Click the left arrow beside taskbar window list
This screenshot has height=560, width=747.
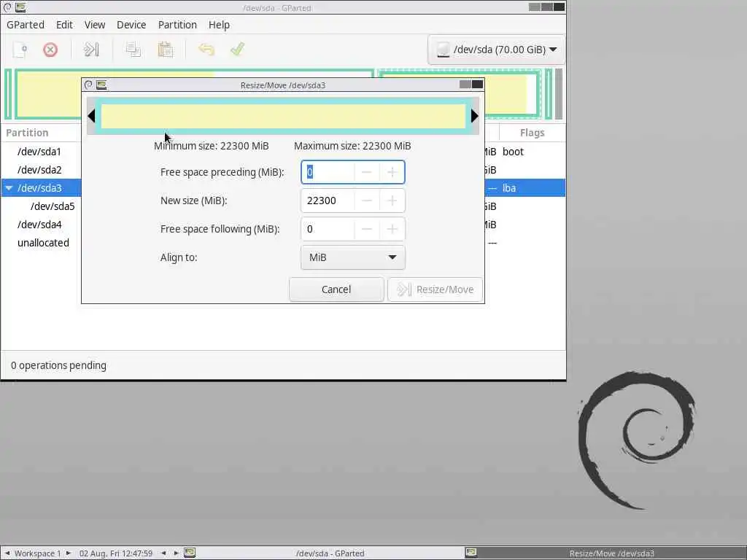point(163,553)
